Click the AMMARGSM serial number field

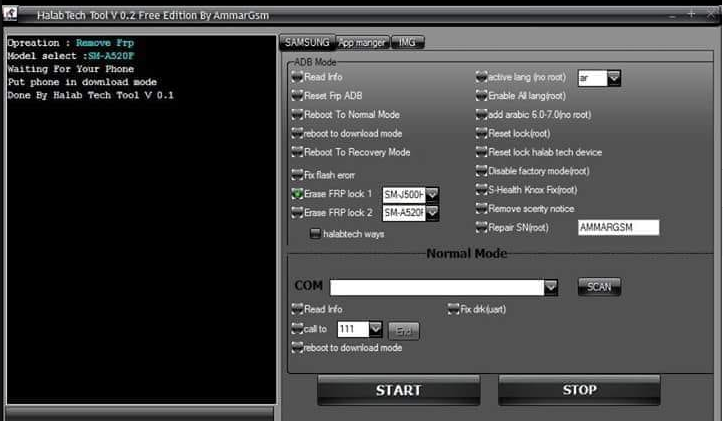[618, 227]
